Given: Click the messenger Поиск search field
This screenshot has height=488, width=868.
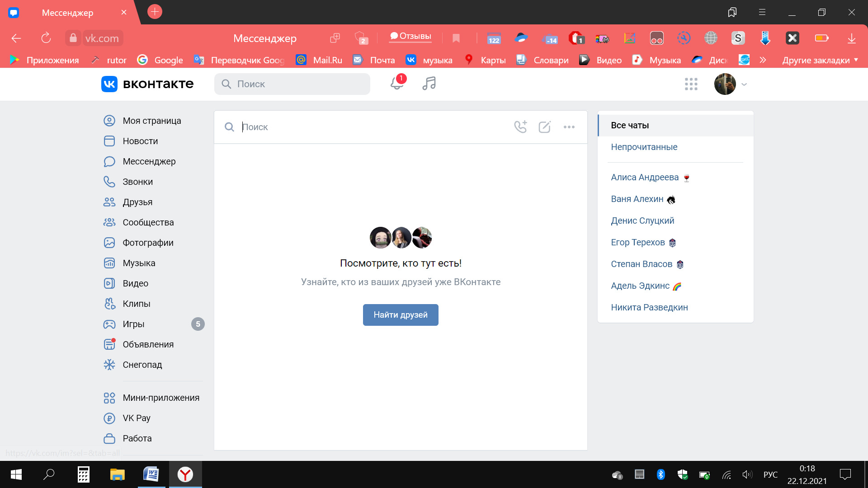Looking at the screenshot, I should click(x=371, y=127).
